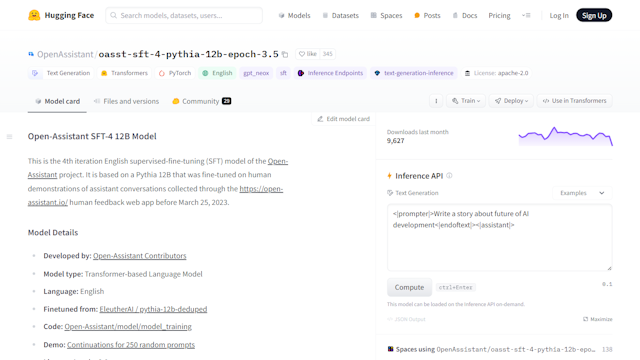Go to the Pricing page
640x360 pixels.
499,16
